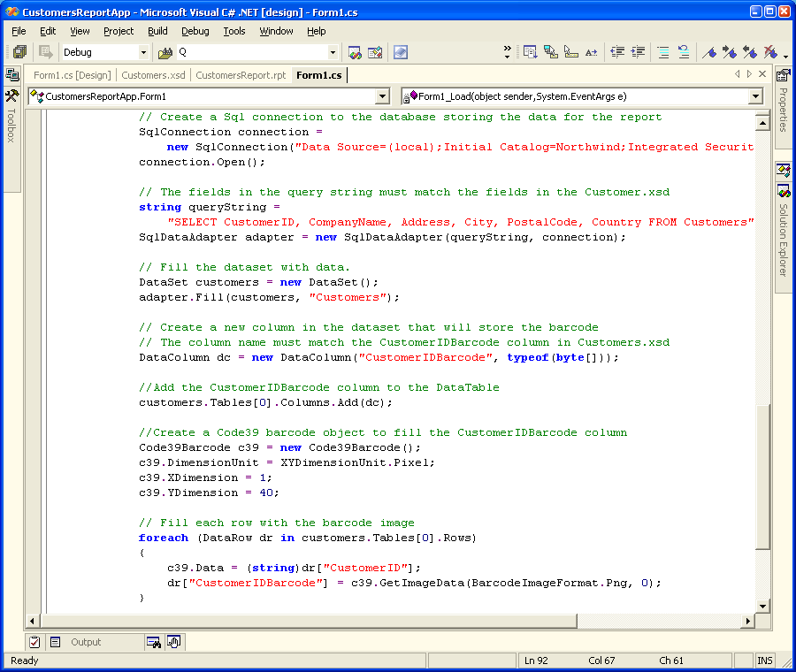Click the Save All toolbar icon

[x=19, y=52]
